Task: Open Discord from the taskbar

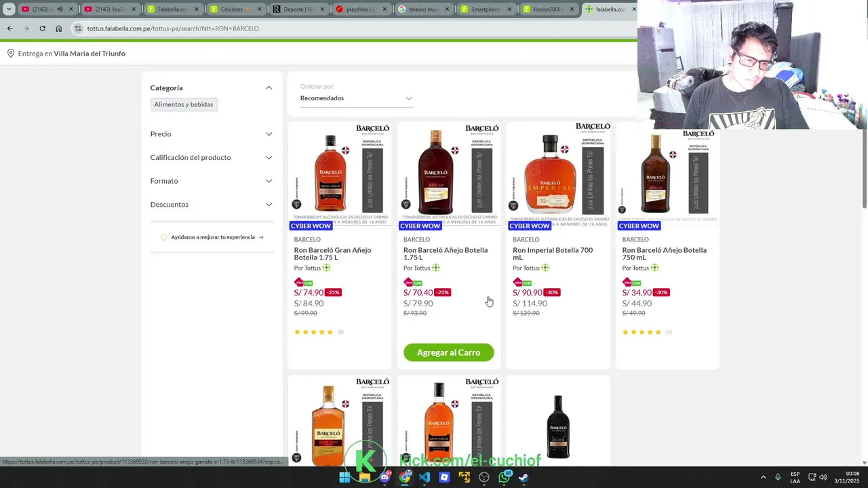Action: (x=384, y=477)
